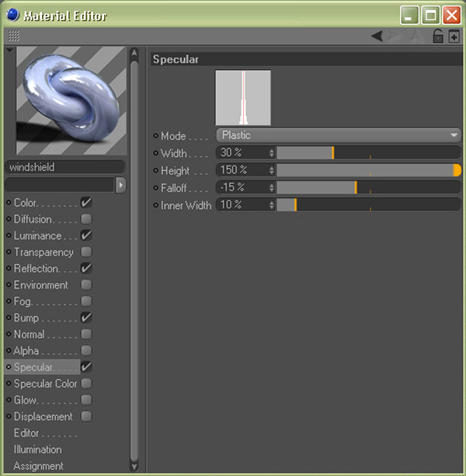Click the small triangle above material preview
The height and width of the screenshot is (476, 466).
[x=9, y=50]
